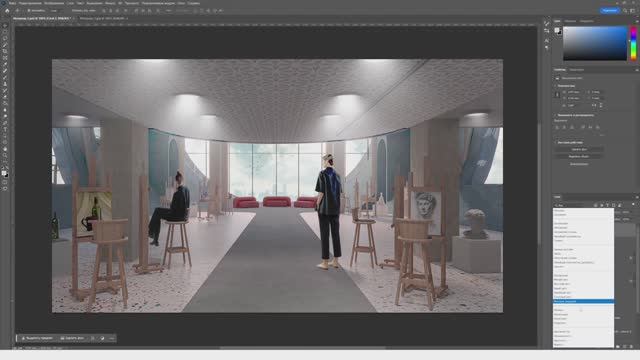The image size is (640, 360).
Task: Select the Clone Stamp tool
Action: (5, 84)
